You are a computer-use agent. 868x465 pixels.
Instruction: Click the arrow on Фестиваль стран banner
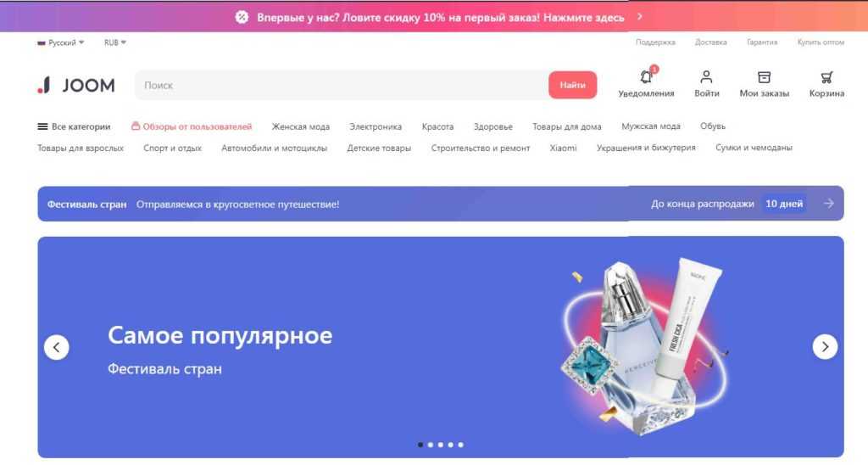[x=828, y=204]
